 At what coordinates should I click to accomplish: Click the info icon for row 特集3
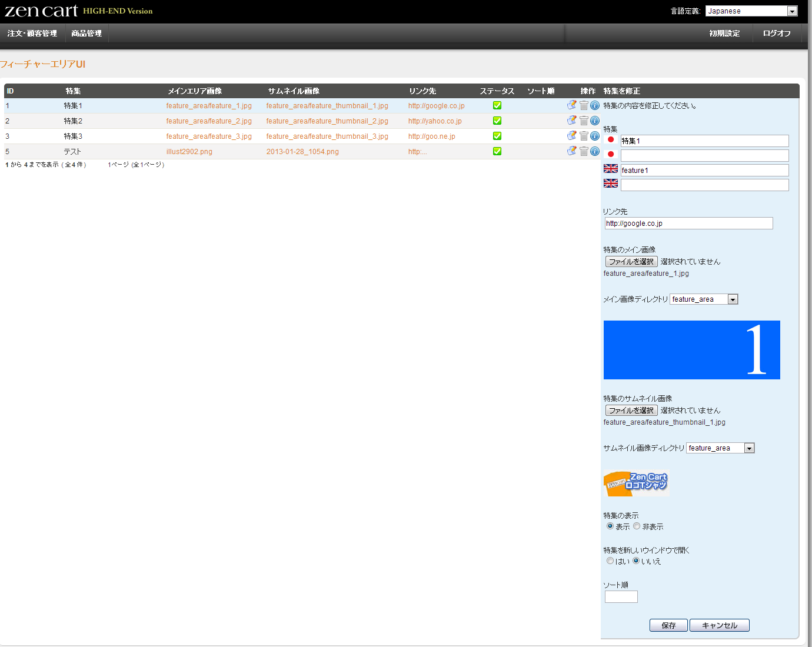(595, 136)
